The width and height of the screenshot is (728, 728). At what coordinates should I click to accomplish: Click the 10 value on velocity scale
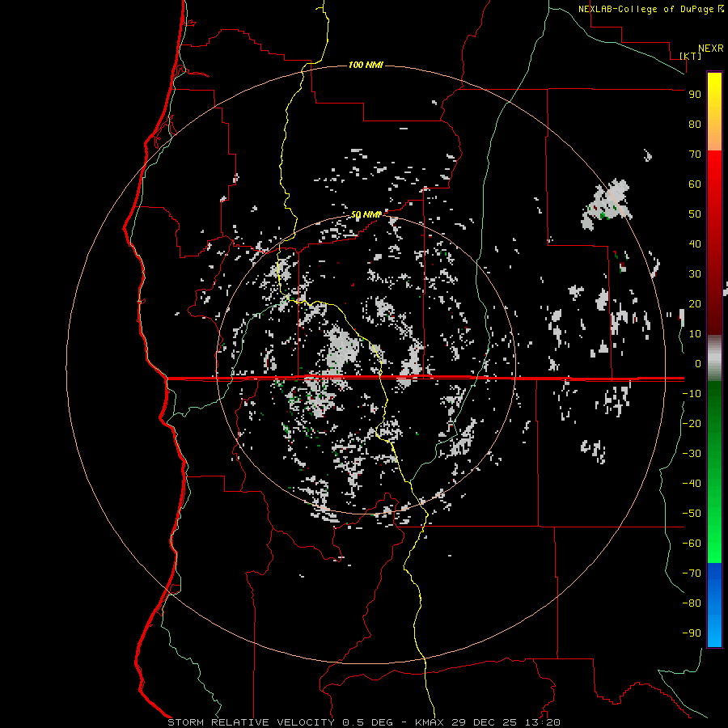coord(695,334)
